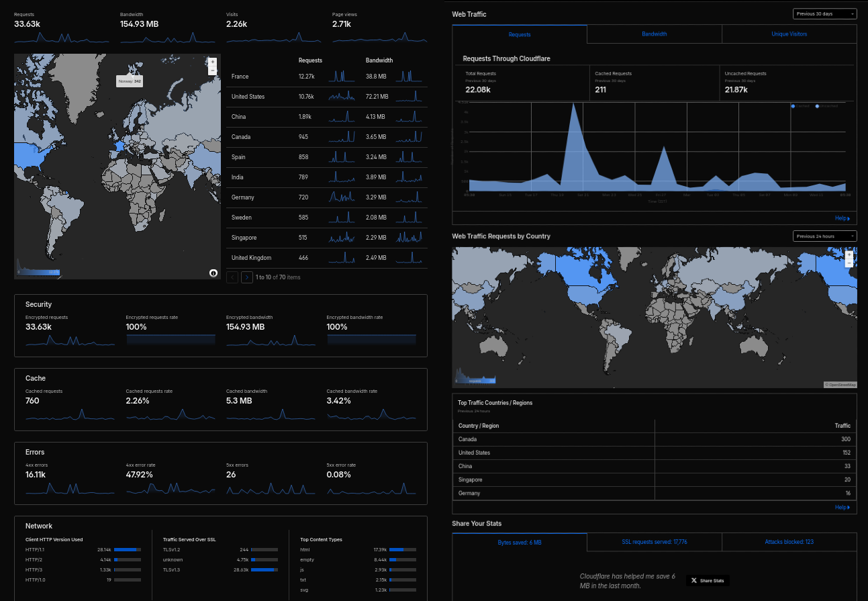The image size is (868, 601).
Task: Zoom out on the country traffic map
Action: coord(849,263)
